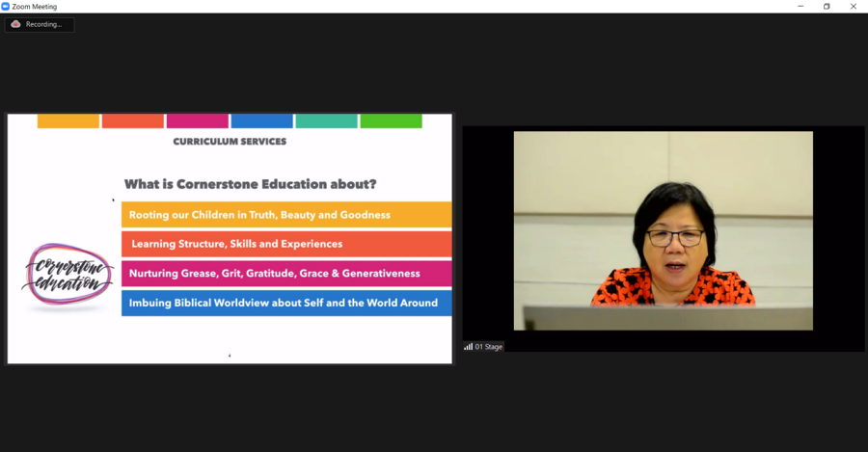Click the 'Learning Structure, Skills and Experiences' bar
The image size is (868, 452).
[286, 244]
